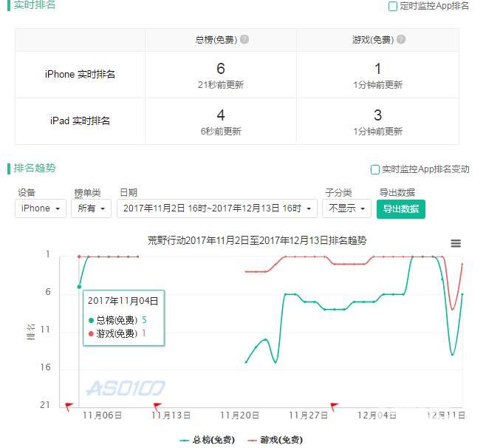Click the red flag marker near 11月27日
Screen dimensions: 486x448
[x=334, y=406]
